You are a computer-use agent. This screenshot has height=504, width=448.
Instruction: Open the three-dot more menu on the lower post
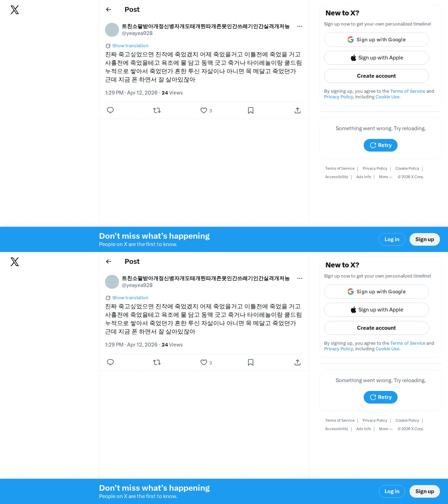(300, 278)
